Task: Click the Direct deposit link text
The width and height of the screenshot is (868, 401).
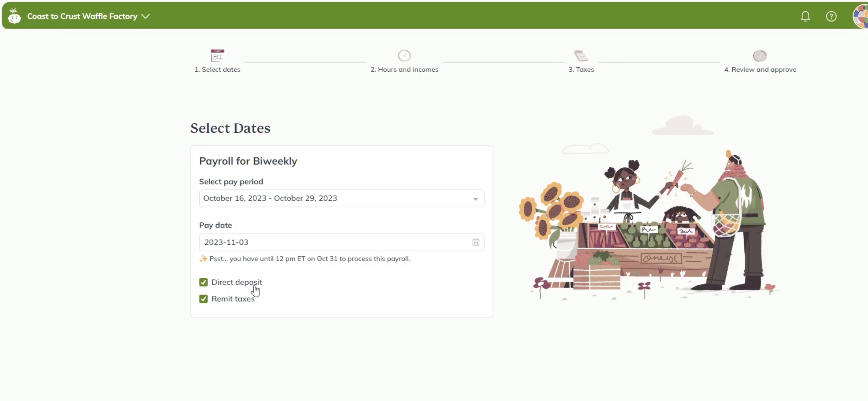Action: (236, 282)
